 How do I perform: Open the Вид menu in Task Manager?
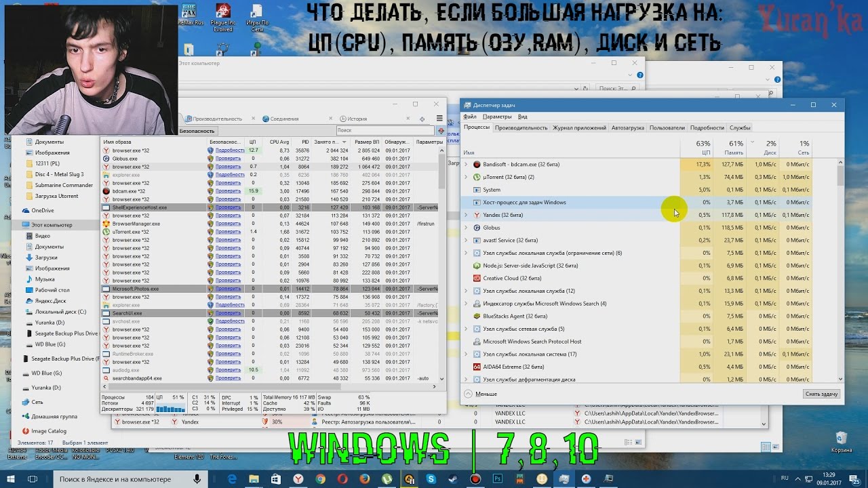pyautogui.click(x=522, y=117)
